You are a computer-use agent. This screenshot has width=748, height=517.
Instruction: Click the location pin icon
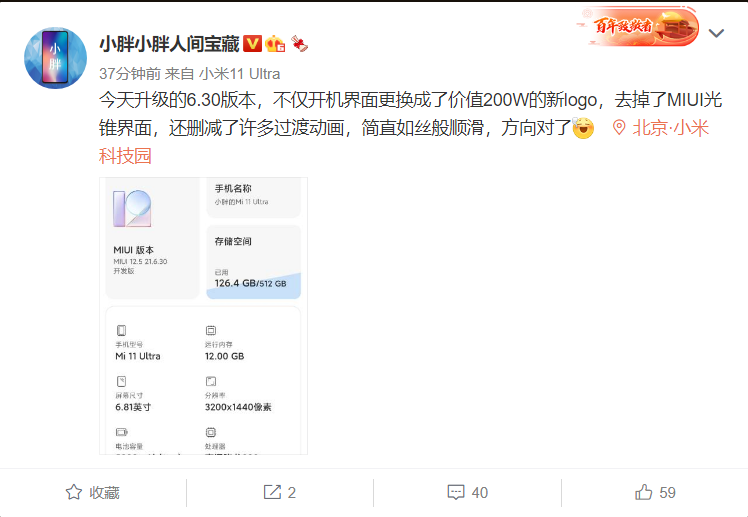click(619, 127)
